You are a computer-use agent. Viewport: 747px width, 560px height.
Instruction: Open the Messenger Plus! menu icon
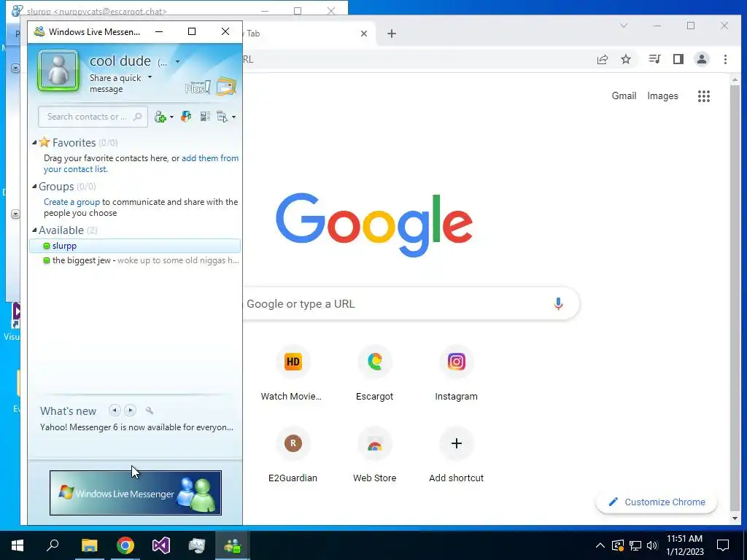point(197,87)
